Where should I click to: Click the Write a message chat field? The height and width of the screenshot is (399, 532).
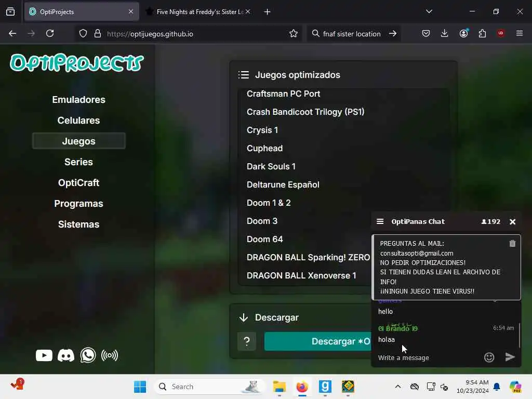pos(428,357)
